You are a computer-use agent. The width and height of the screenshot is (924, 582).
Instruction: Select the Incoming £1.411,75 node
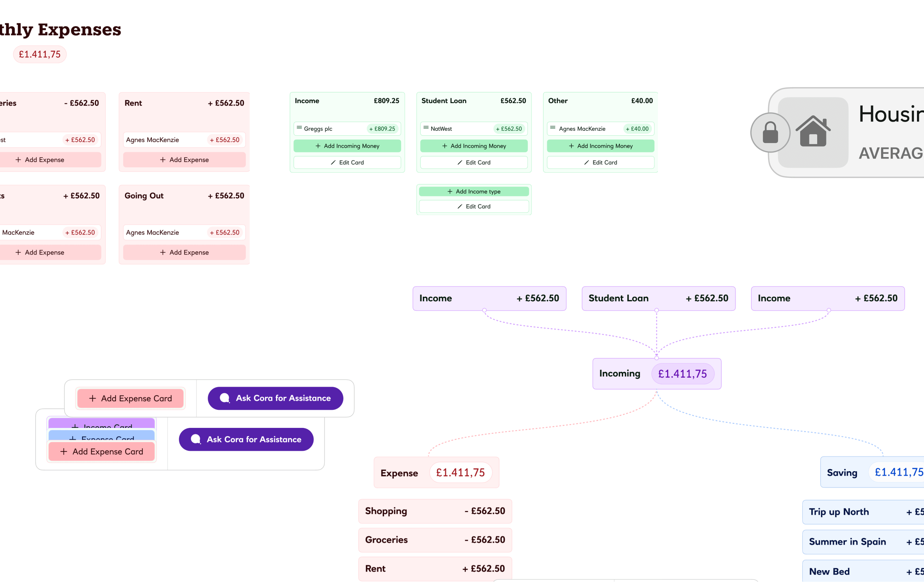[x=656, y=374]
